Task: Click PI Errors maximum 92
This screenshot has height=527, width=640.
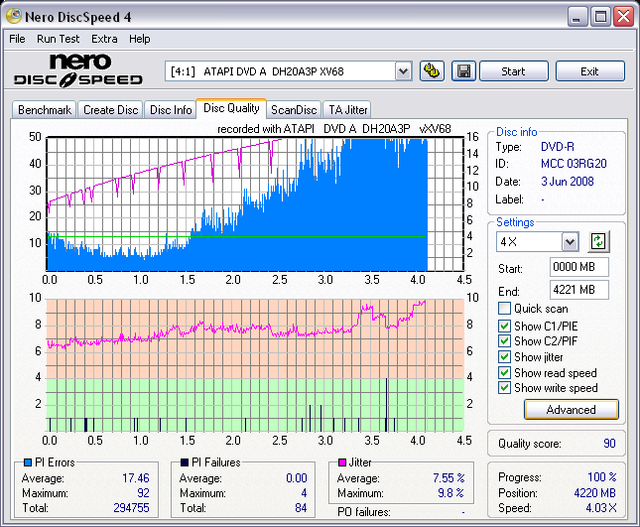Action: [143, 493]
